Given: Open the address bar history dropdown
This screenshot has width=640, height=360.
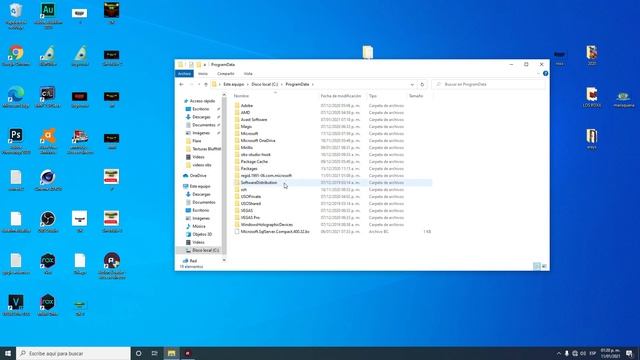Looking at the screenshot, I should [412, 84].
